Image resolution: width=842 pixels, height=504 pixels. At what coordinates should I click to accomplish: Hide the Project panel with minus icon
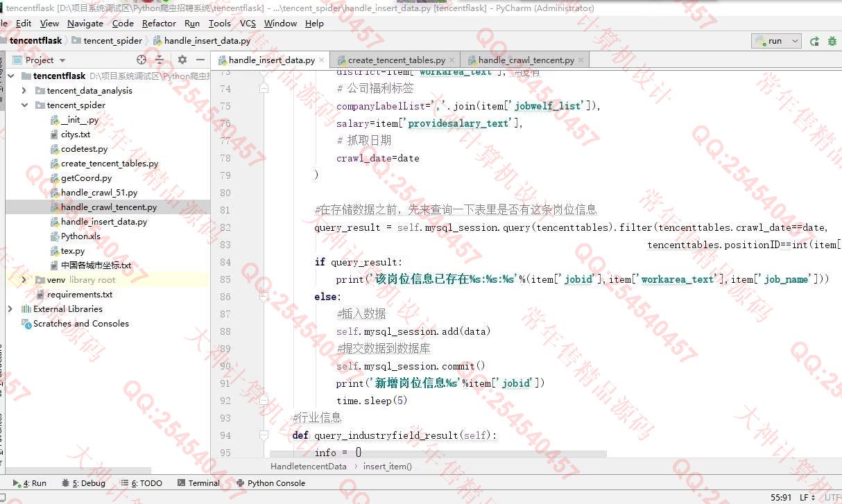click(x=200, y=60)
